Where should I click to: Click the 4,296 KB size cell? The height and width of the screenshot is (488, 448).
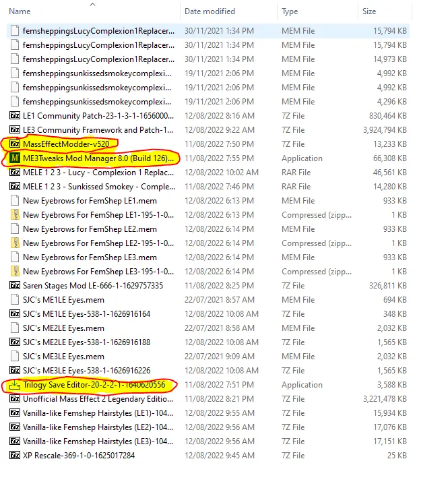point(391,102)
